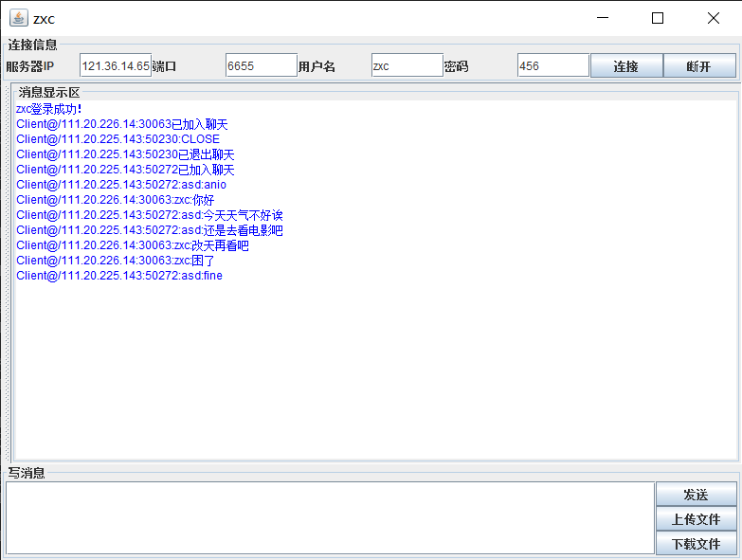Click the 连接信息 panel title

(32, 45)
